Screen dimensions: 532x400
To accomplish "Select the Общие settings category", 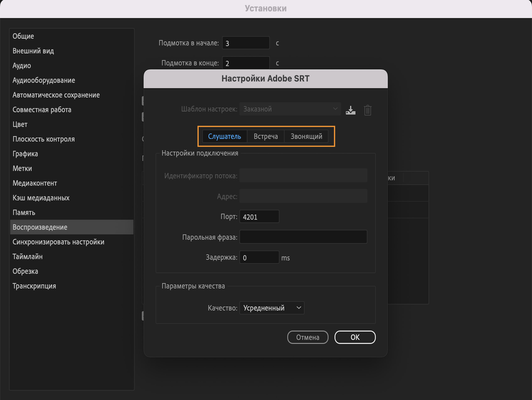I will click(x=23, y=36).
